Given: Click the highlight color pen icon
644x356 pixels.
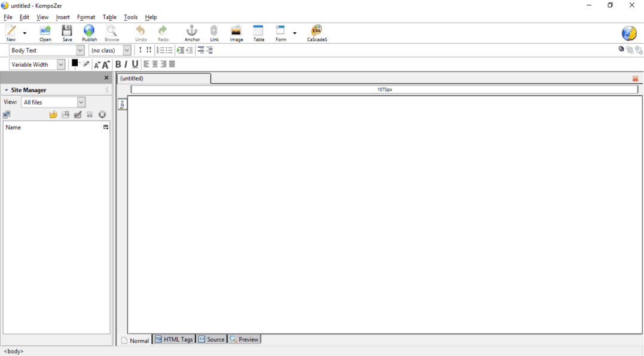Looking at the screenshot, I should point(86,64).
